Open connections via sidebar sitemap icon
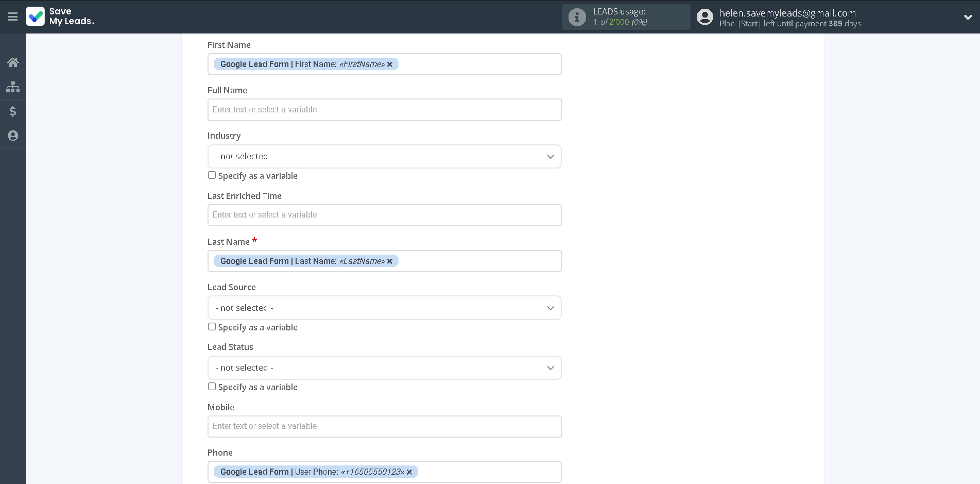The image size is (980, 484). point(13,87)
